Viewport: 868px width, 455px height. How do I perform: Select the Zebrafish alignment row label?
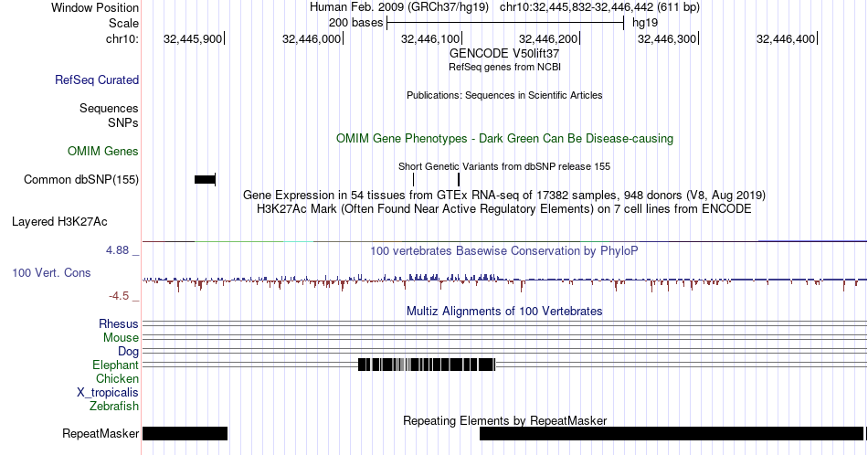click(114, 406)
